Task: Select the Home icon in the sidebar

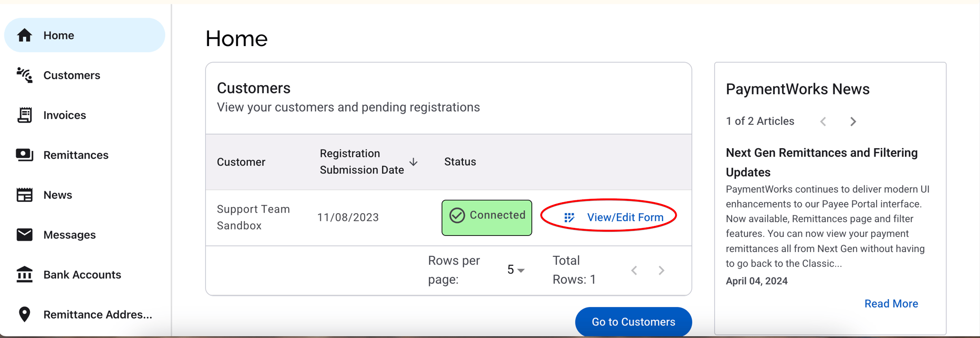Action: pyautogui.click(x=24, y=35)
